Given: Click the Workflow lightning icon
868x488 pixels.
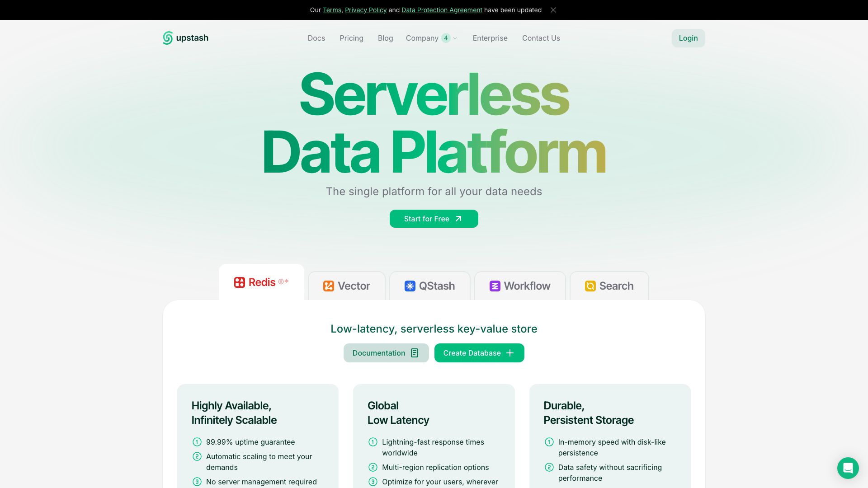Looking at the screenshot, I should [495, 286].
